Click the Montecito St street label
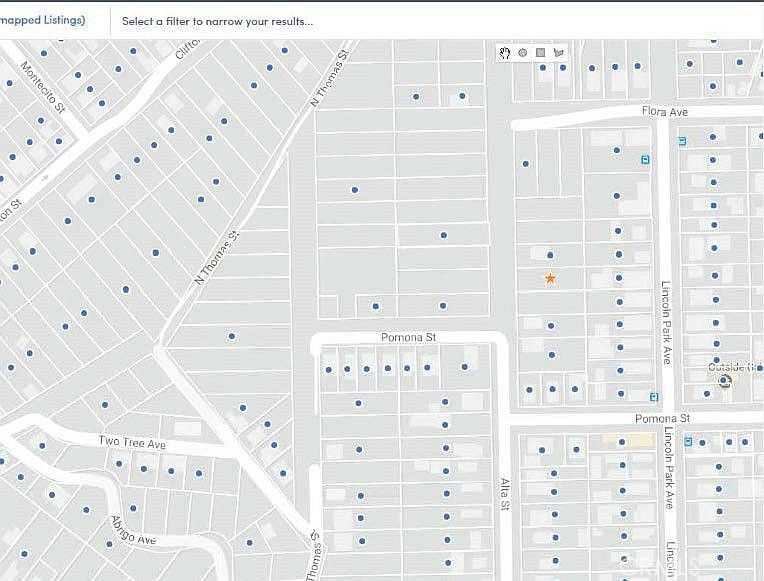Screen dimensions: 764x581 [43, 87]
